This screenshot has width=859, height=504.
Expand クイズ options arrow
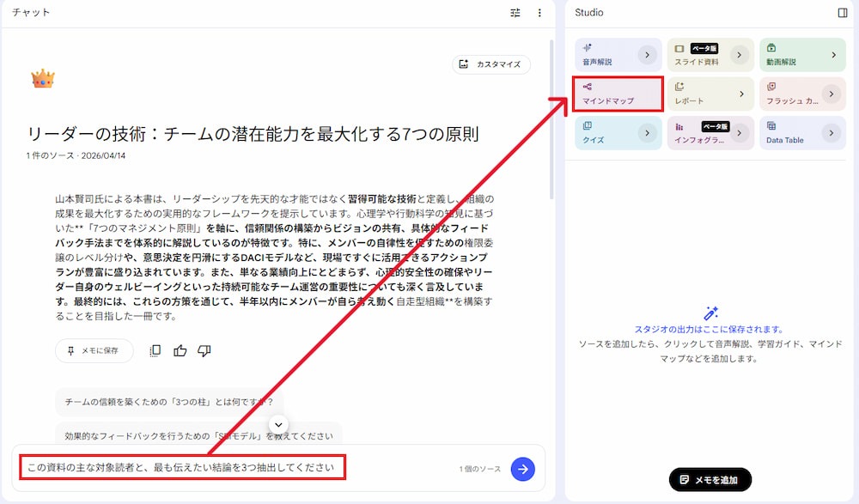pos(647,133)
